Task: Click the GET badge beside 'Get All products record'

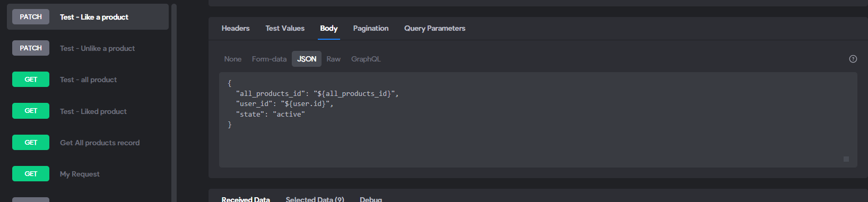Action: coord(31,143)
